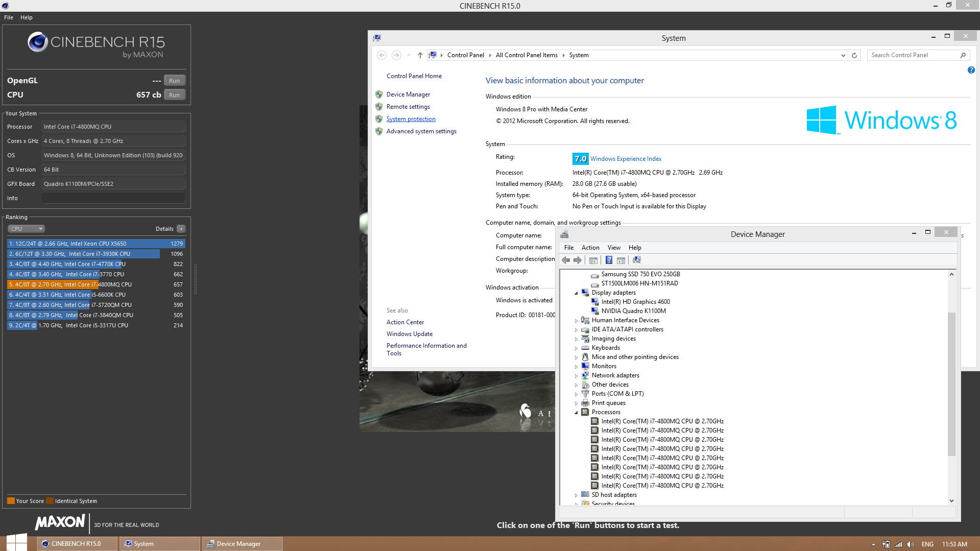Run the OpenGL benchmark test

174,81
